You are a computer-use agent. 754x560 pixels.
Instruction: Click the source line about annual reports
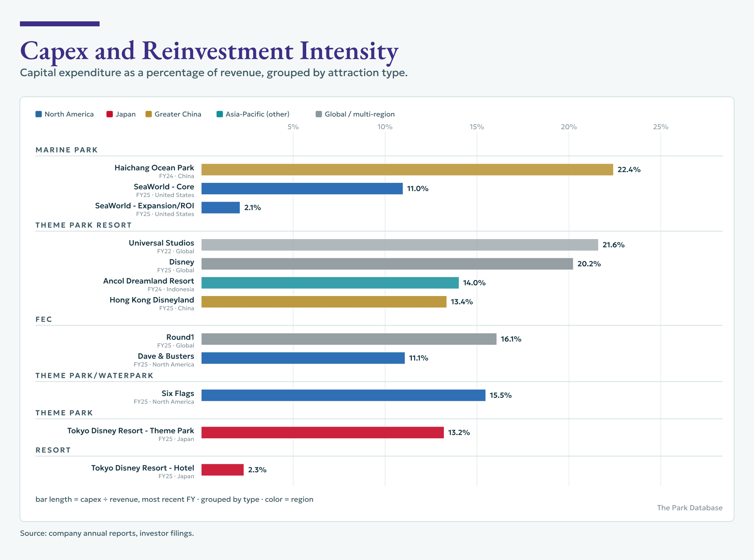(x=107, y=533)
